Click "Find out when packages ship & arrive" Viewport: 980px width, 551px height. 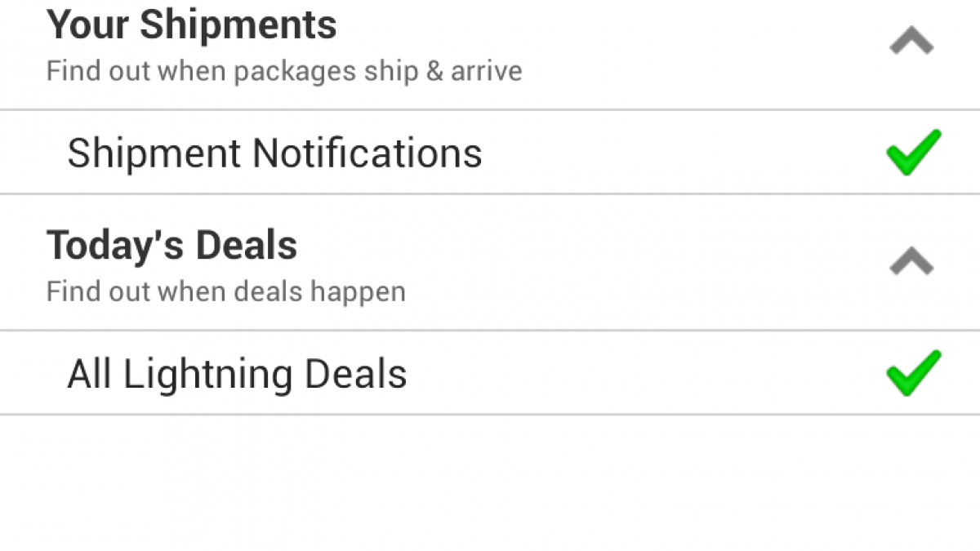pos(283,71)
